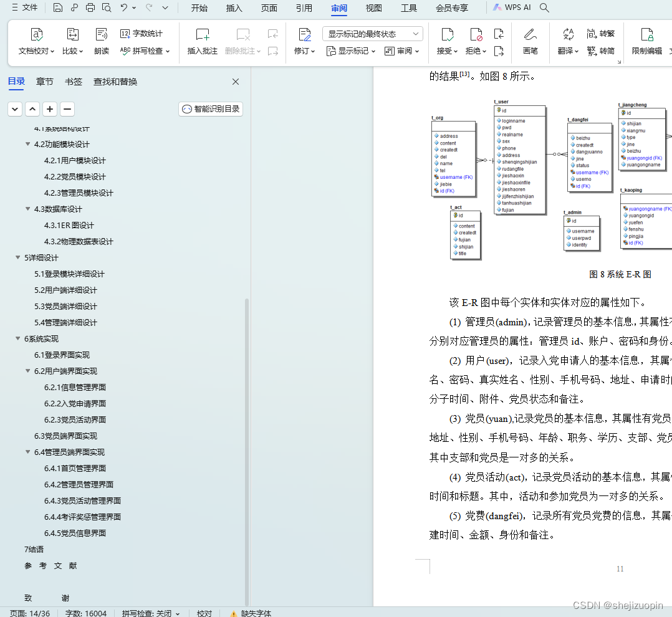Go to 7结语 heading

click(34, 549)
